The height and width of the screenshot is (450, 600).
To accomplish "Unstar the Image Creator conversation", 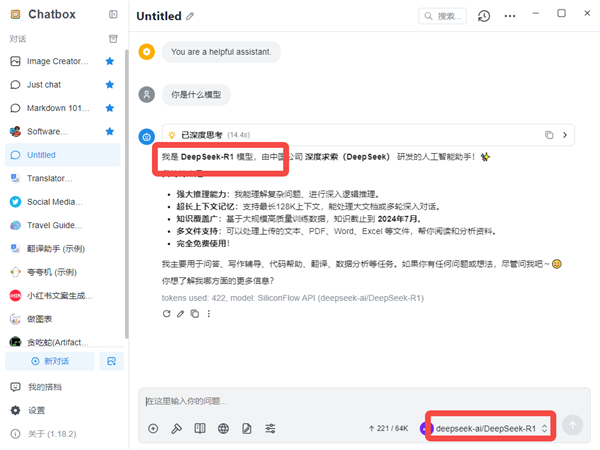I will tap(110, 61).
